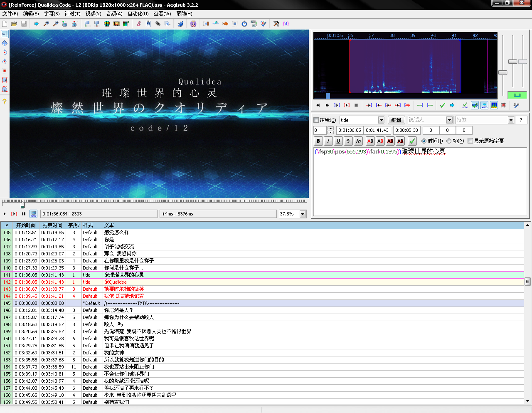Screen dimensions: 532x413
Task: Adjust the video seek slider
Action: pyautogui.click(x=22, y=204)
